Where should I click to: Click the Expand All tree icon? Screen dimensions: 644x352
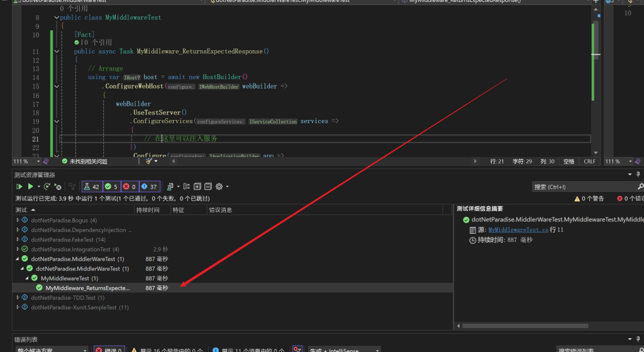tap(197, 187)
